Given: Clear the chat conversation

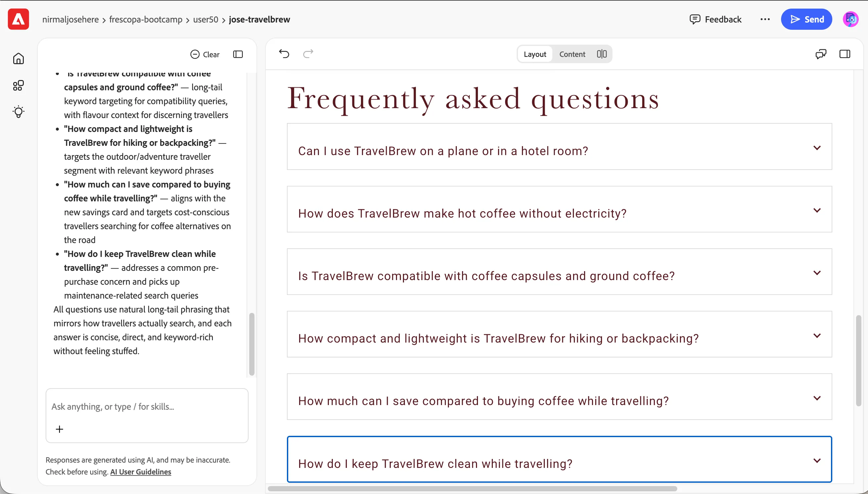Looking at the screenshot, I should [205, 54].
